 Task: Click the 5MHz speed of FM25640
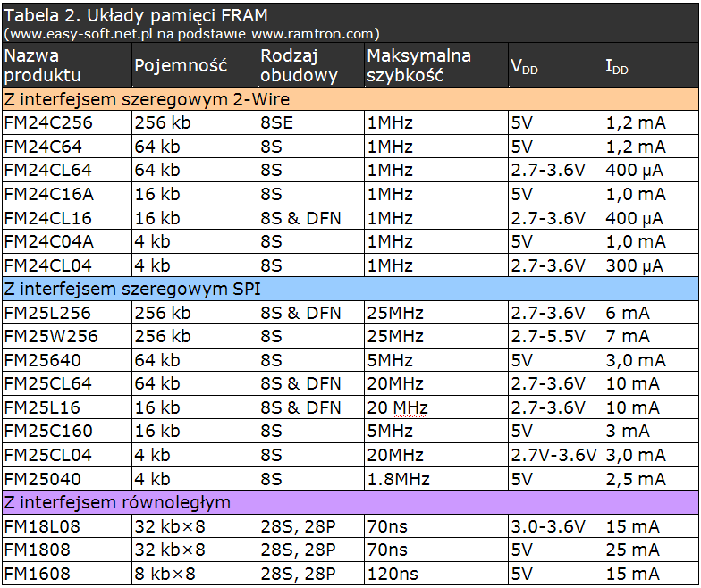tap(436, 360)
